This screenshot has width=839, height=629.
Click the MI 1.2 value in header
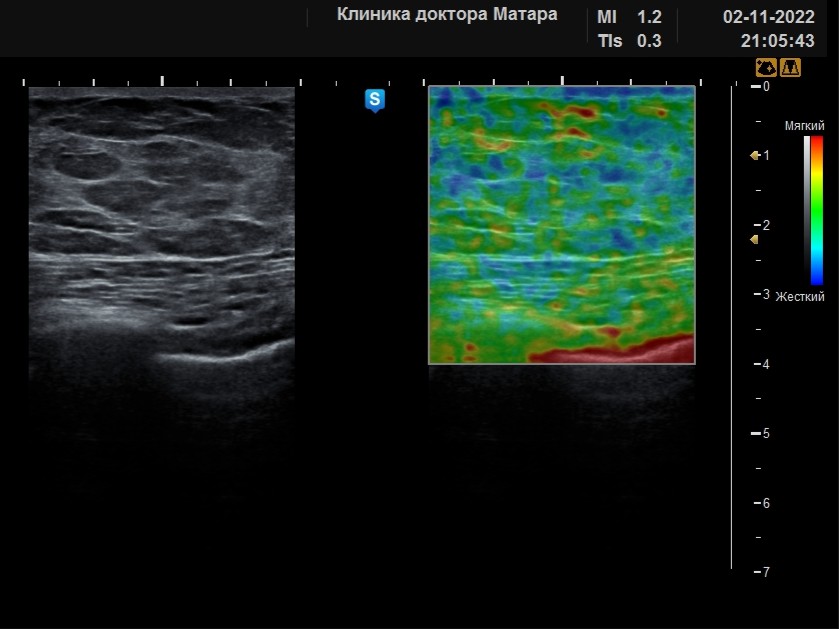coord(629,17)
